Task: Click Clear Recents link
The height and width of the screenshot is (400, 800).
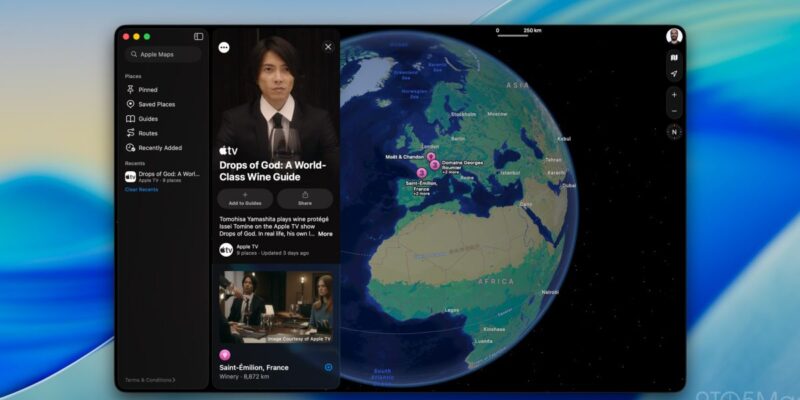Action: (x=141, y=189)
